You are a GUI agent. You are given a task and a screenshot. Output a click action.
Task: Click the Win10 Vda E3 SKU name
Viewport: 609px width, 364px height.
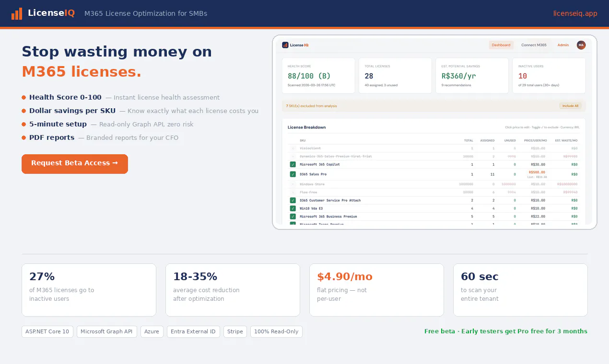(311, 208)
